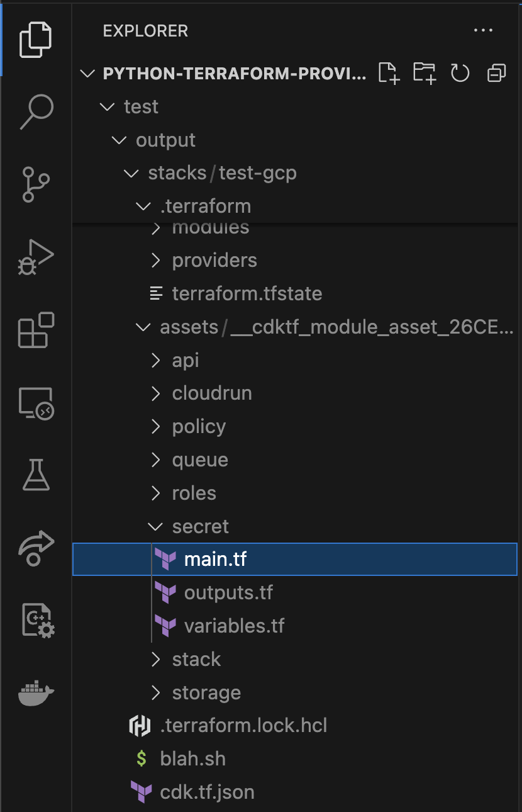Expand the storage folder
Screen dimensions: 522x812
tap(206, 692)
